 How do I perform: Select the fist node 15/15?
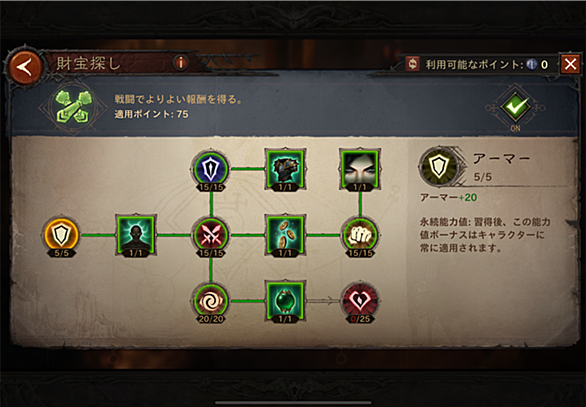coord(360,235)
